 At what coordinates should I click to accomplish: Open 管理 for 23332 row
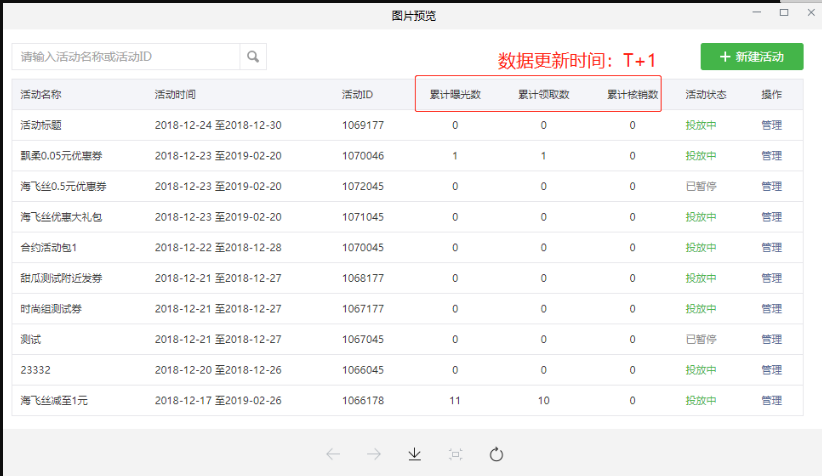pos(772,370)
